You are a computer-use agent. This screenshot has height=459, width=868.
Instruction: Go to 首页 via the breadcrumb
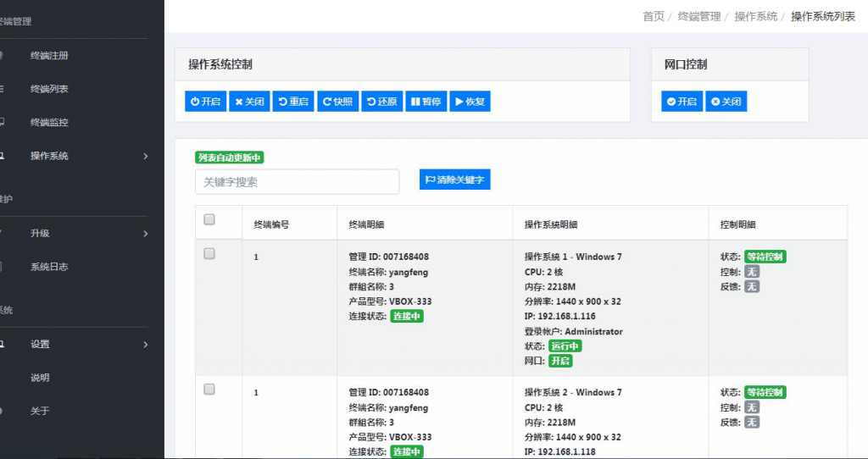click(653, 16)
